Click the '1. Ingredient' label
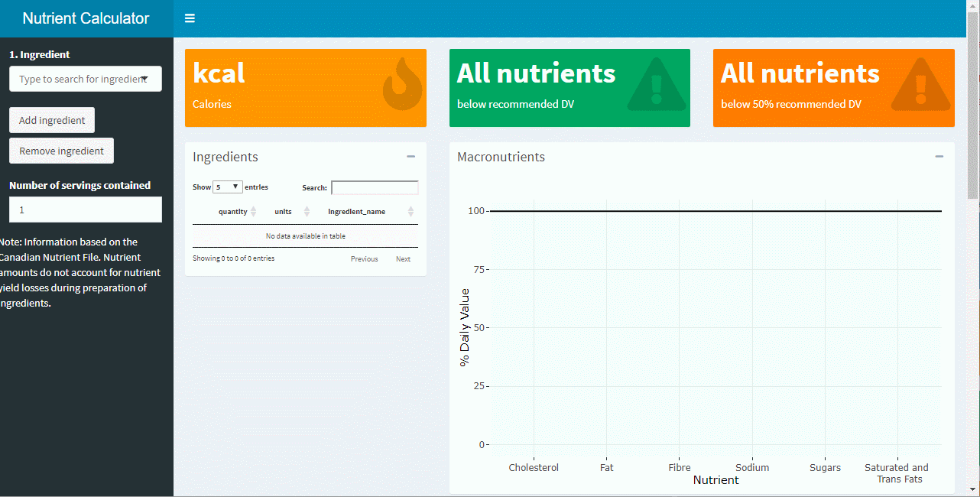This screenshot has width=980, height=497. click(x=39, y=54)
